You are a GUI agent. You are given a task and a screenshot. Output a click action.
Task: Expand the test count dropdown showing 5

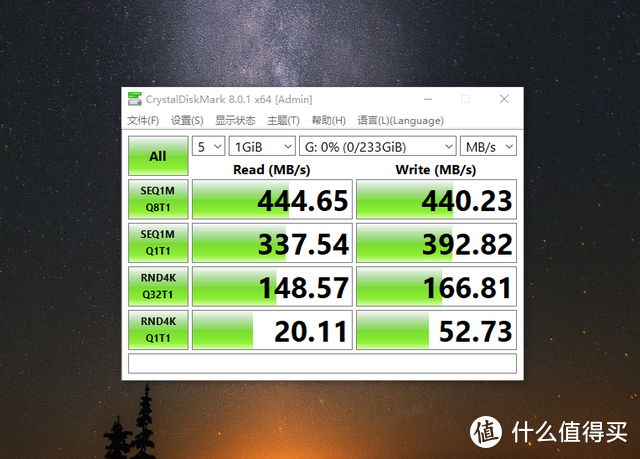(209, 146)
